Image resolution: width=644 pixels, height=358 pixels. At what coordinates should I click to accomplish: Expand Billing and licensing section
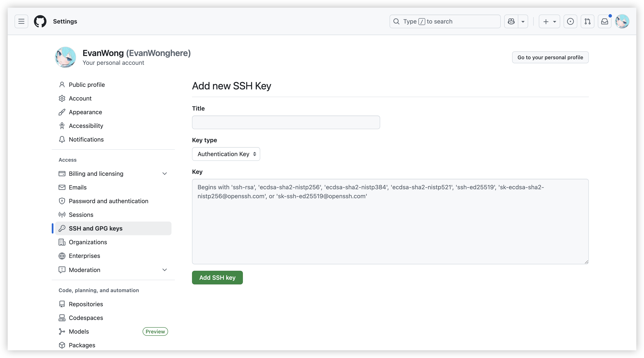pyautogui.click(x=164, y=173)
